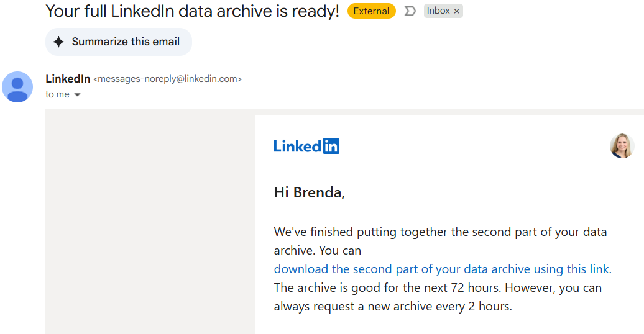The width and height of the screenshot is (644, 334).
Task: Click the email subject heading
Action: pyautogui.click(x=193, y=11)
